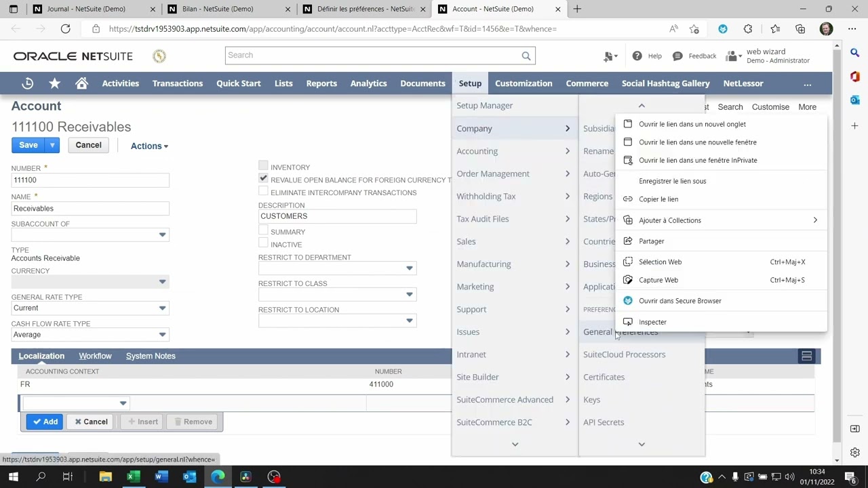Image resolution: width=868 pixels, height=488 pixels.
Task: Click the Add button in Localization
Action: [45, 422]
